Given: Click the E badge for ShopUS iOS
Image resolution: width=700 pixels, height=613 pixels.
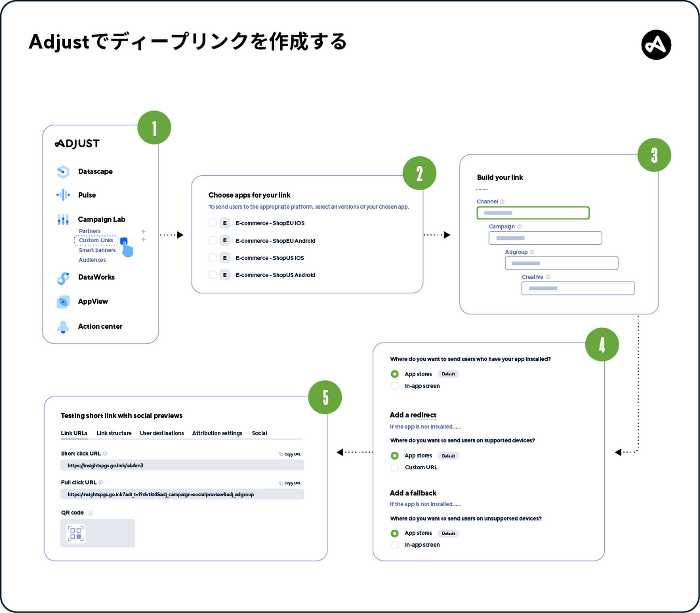Looking at the screenshot, I should pos(225,258).
